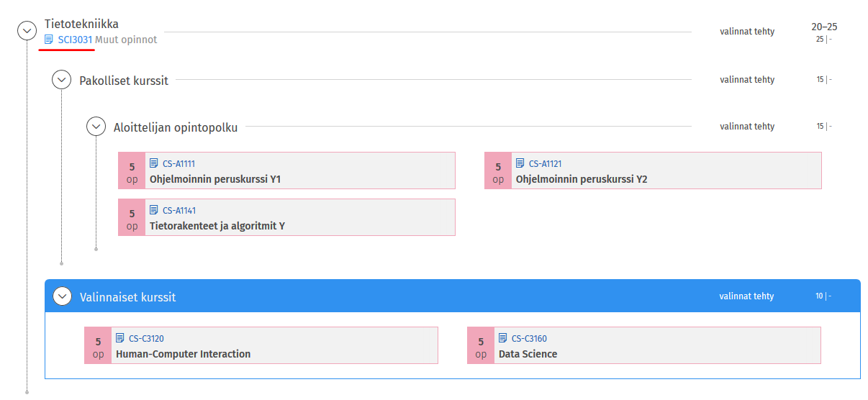The height and width of the screenshot is (400, 868).
Task: Collapse Aloittelijan opintopolku chevron
Action: point(96,127)
